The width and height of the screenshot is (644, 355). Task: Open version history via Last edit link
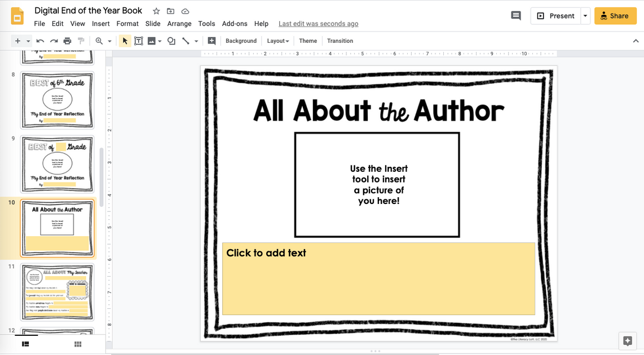[x=318, y=24]
